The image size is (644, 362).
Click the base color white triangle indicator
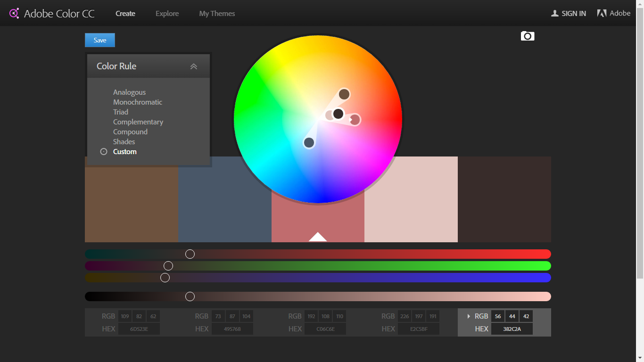tap(318, 237)
